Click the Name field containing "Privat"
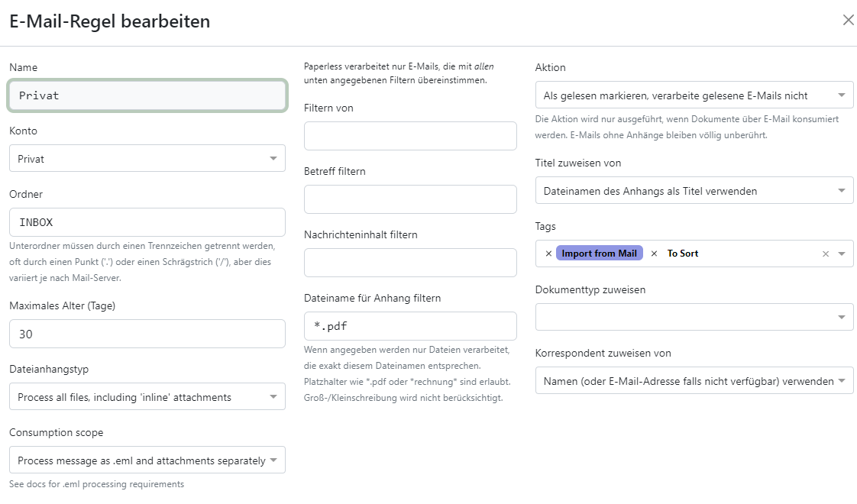Viewport: 857px width, 504px height. tap(147, 95)
